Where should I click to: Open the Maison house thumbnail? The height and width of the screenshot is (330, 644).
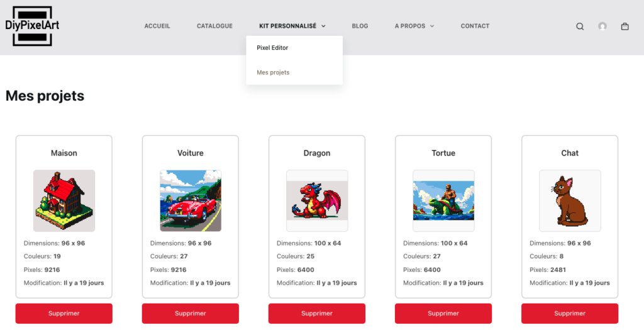point(64,201)
